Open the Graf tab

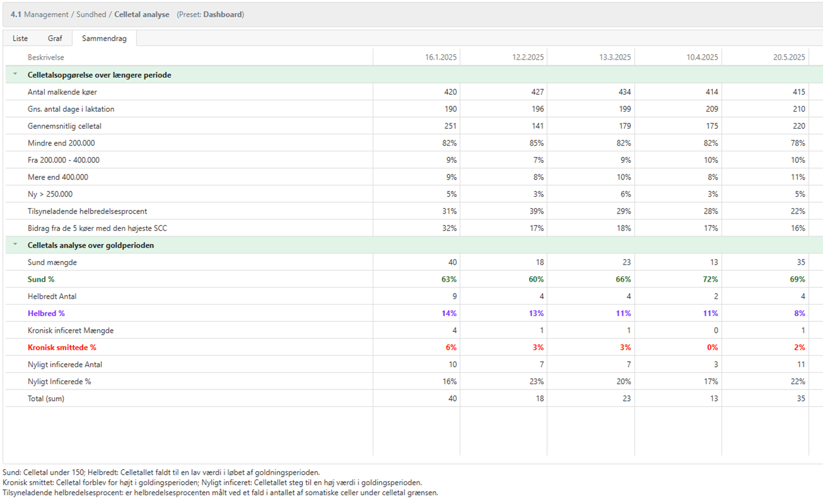click(55, 38)
